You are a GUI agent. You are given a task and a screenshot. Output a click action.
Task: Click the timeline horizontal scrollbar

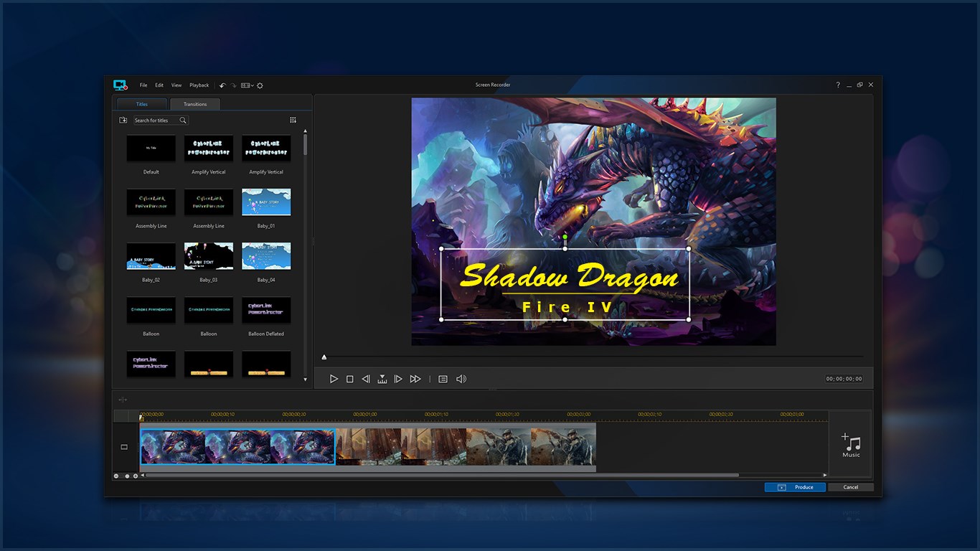click(x=442, y=475)
